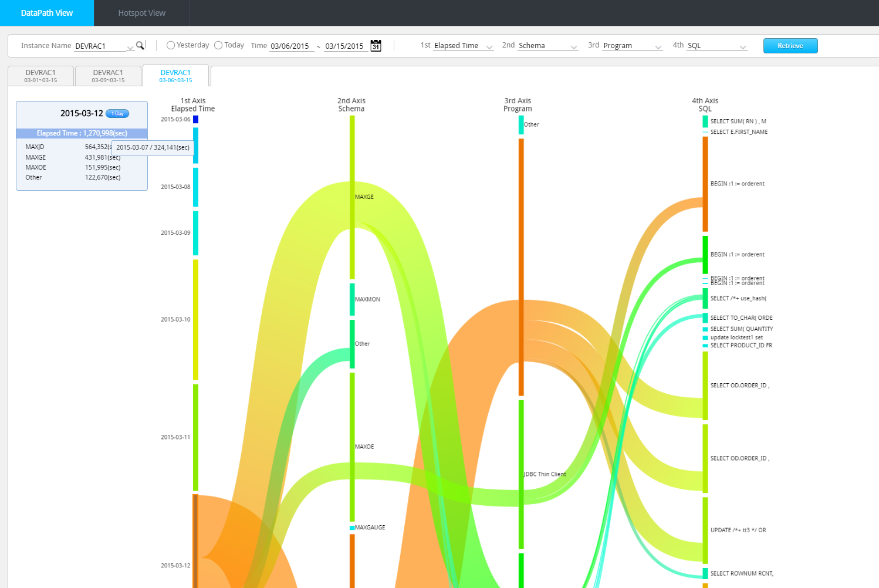This screenshot has width=879, height=588.
Task: Click the instance name search magnifier icon
Action: 140,45
